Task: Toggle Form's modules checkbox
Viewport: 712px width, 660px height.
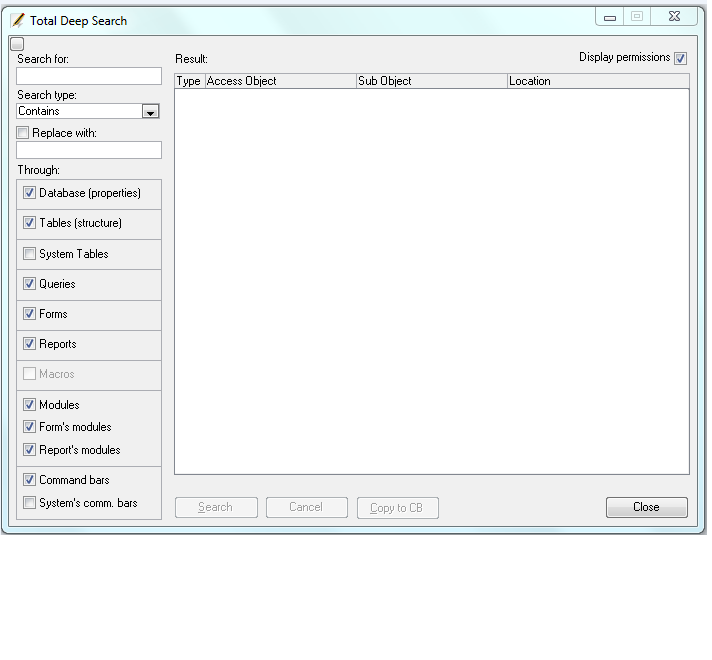Action: [x=30, y=427]
